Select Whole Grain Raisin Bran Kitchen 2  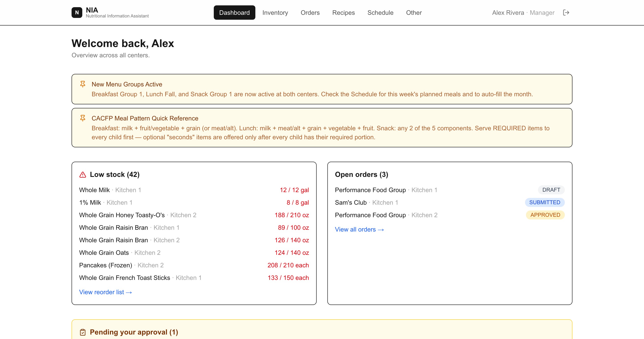click(x=194, y=240)
